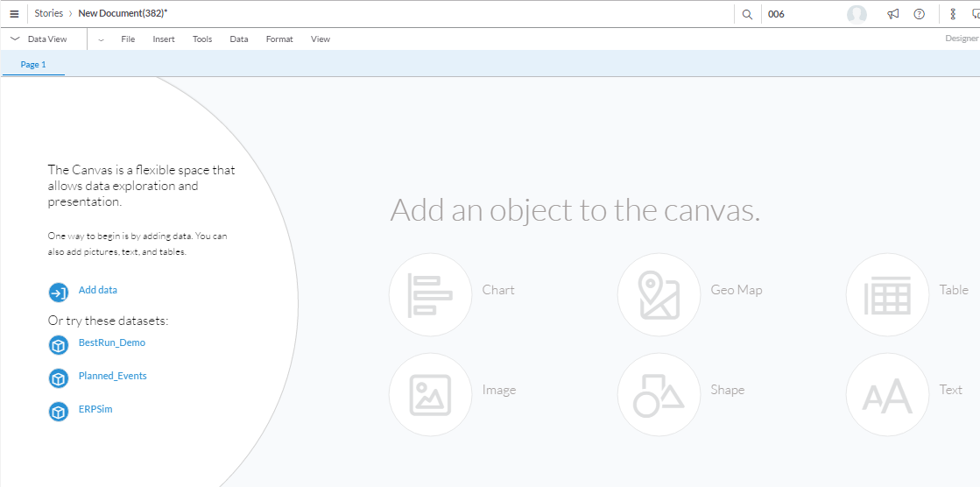This screenshot has width=980, height=487.
Task: Click the search magnifier icon
Action: coord(747,14)
